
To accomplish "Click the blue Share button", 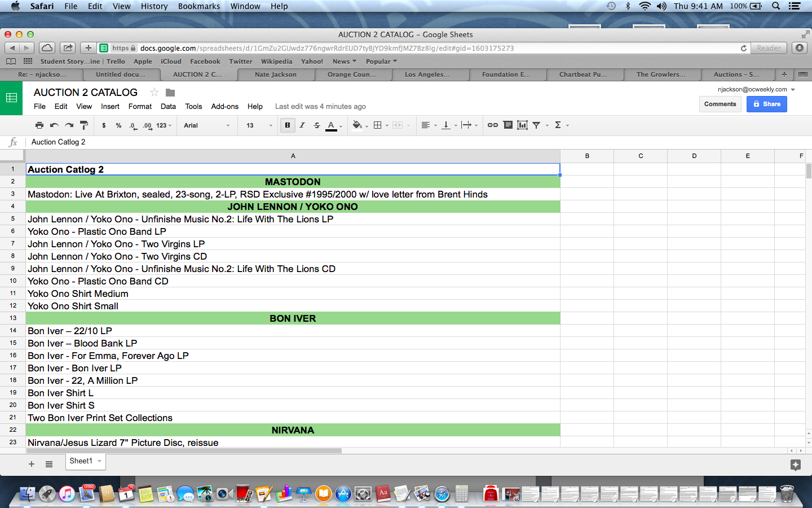I will coord(766,104).
